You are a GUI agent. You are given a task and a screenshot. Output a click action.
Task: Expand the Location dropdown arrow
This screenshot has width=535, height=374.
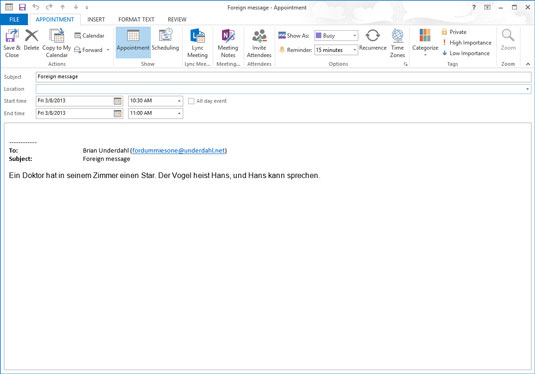click(x=527, y=89)
